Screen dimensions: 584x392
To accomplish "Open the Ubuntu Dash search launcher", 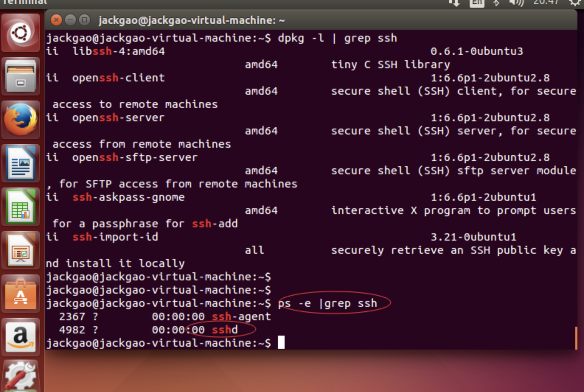I will pos(21,33).
